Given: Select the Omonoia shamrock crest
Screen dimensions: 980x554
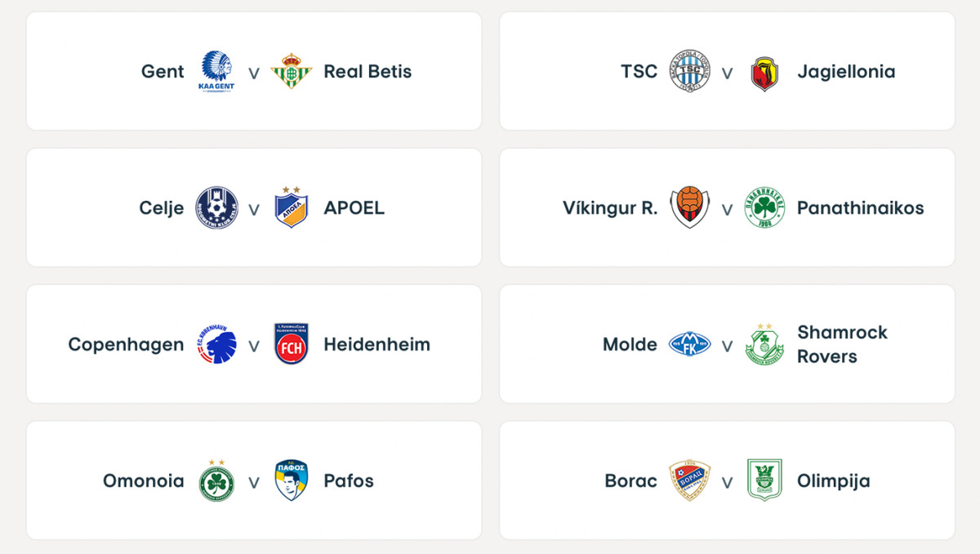Looking at the screenshot, I should pos(216,480).
